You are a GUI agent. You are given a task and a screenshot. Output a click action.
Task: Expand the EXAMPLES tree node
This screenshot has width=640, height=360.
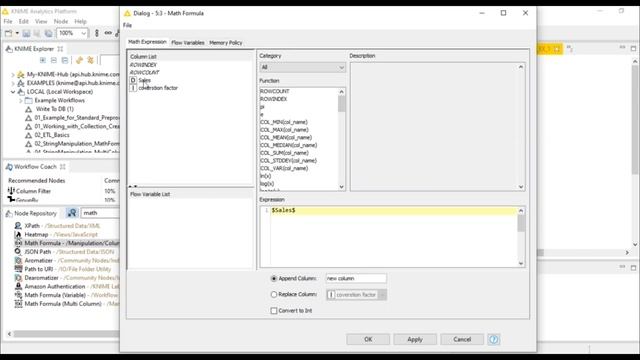tap(13, 83)
